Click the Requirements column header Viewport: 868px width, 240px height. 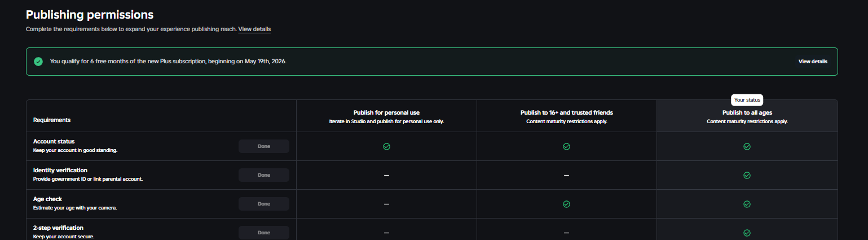pyautogui.click(x=52, y=120)
